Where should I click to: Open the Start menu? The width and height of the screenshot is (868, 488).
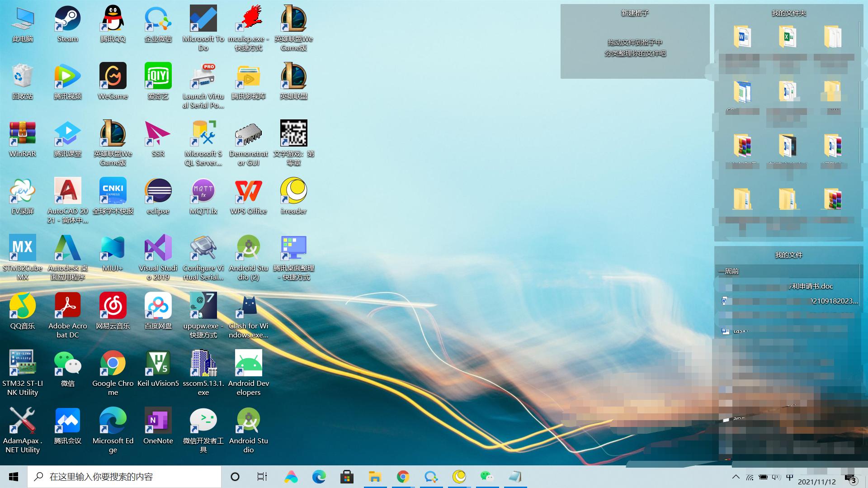pyautogui.click(x=13, y=476)
